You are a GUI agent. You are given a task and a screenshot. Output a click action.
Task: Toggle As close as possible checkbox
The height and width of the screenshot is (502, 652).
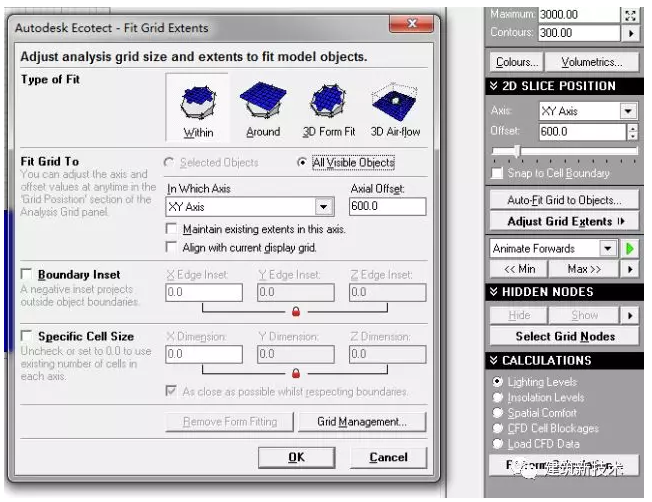click(171, 391)
